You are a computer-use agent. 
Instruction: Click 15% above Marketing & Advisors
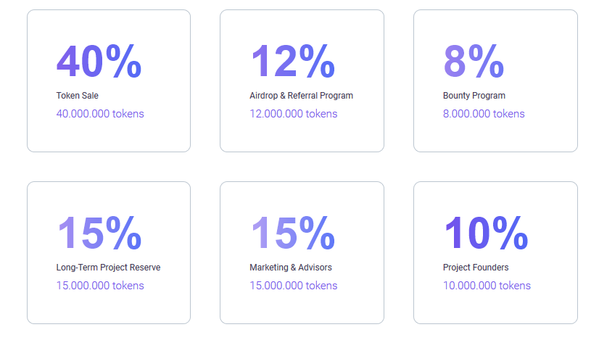coord(292,233)
